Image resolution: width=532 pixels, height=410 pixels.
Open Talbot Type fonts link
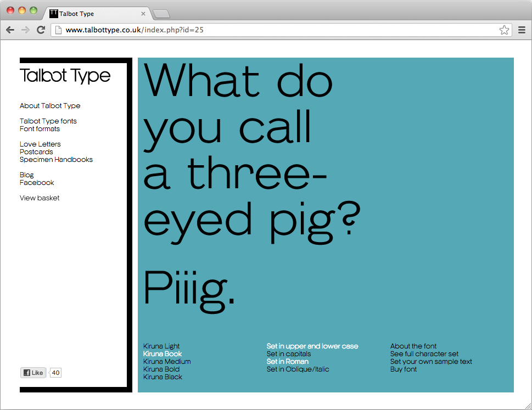[48, 121]
